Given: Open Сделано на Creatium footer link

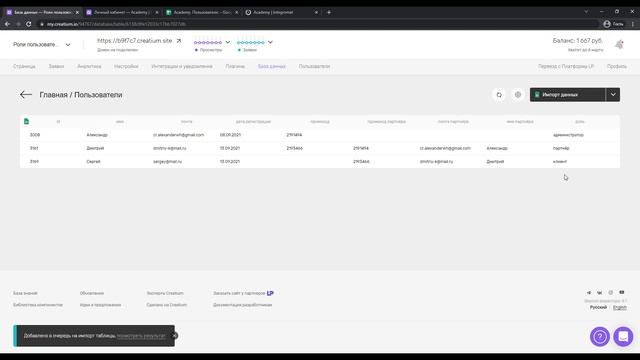Looking at the screenshot, I should (167, 305).
